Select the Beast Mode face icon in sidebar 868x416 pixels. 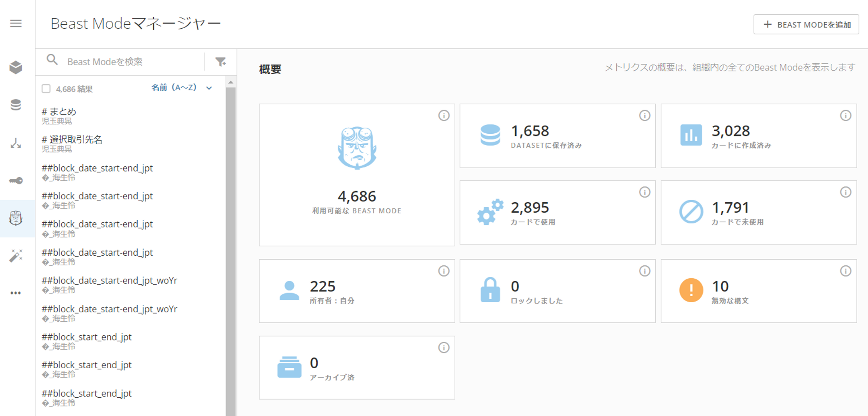pyautogui.click(x=16, y=218)
